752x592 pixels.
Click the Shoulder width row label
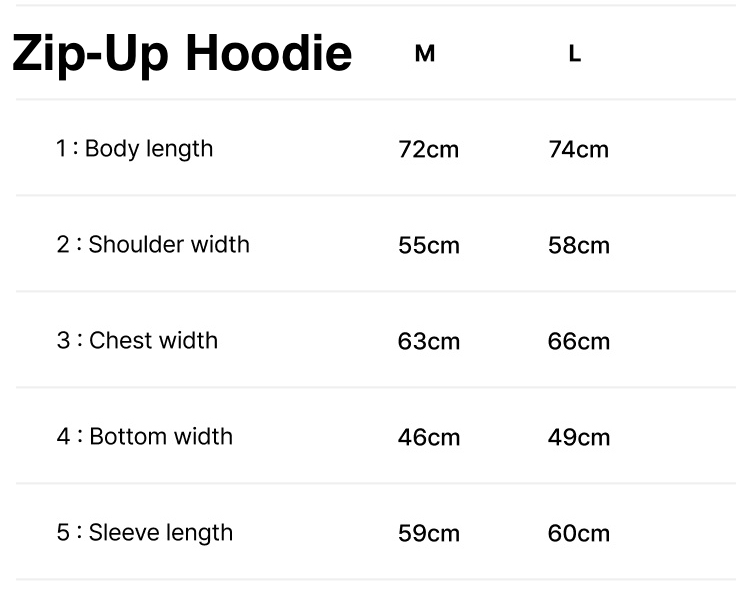(169, 245)
